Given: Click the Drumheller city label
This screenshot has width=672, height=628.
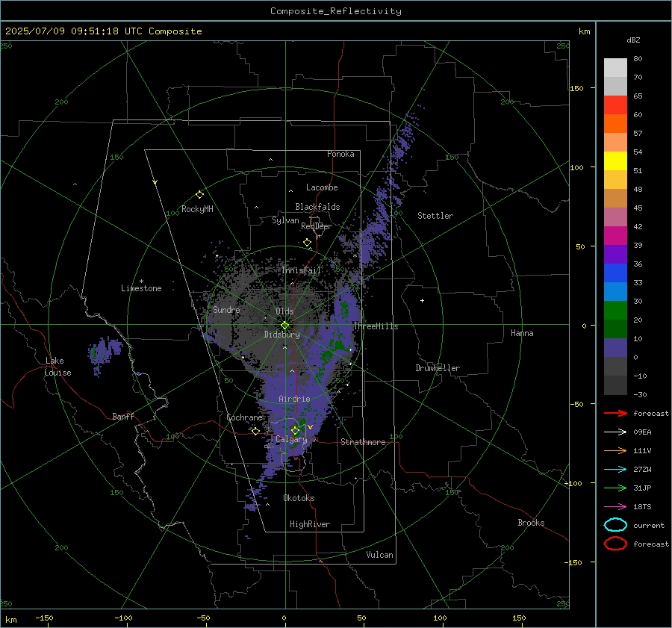Looking at the screenshot, I should point(438,368).
